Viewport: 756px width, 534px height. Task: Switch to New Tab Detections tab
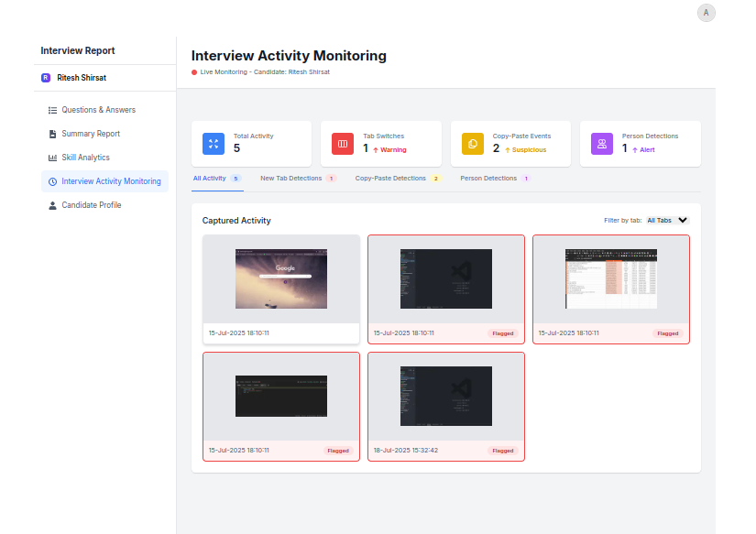291,179
